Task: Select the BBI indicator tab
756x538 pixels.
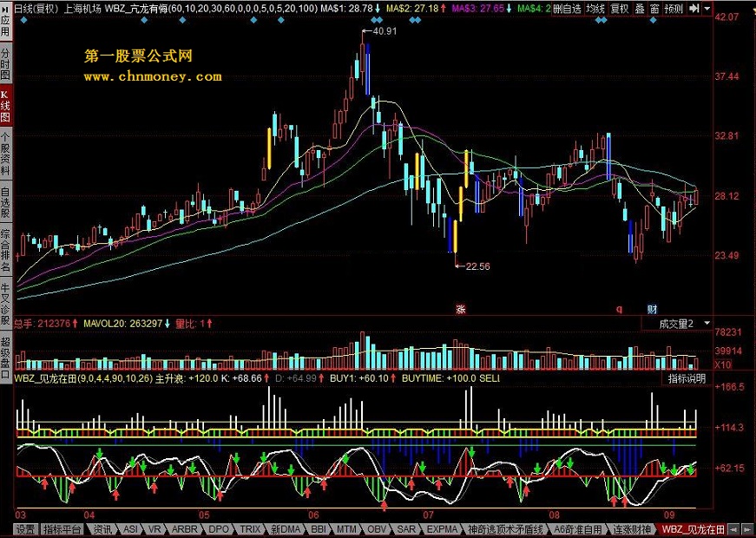Action: (x=319, y=529)
